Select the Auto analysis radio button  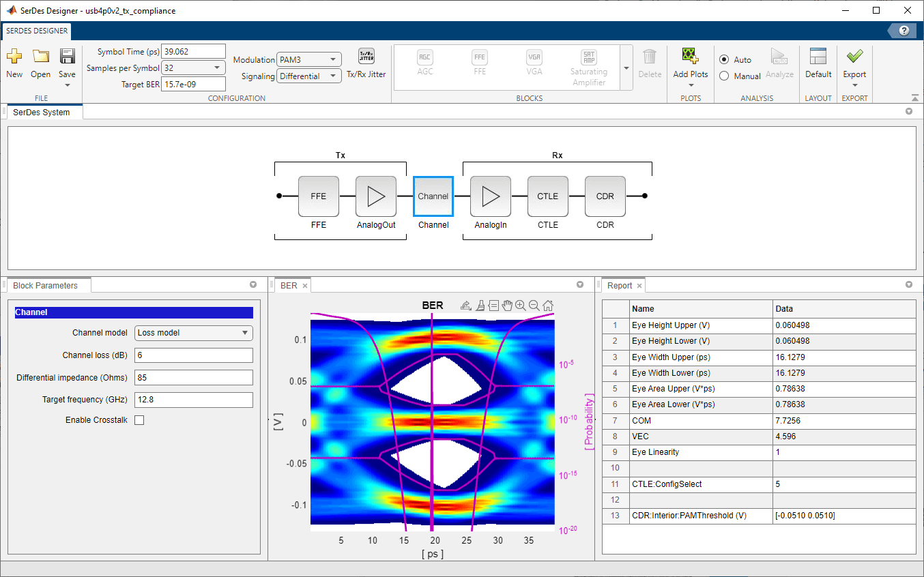pyautogui.click(x=724, y=59)
